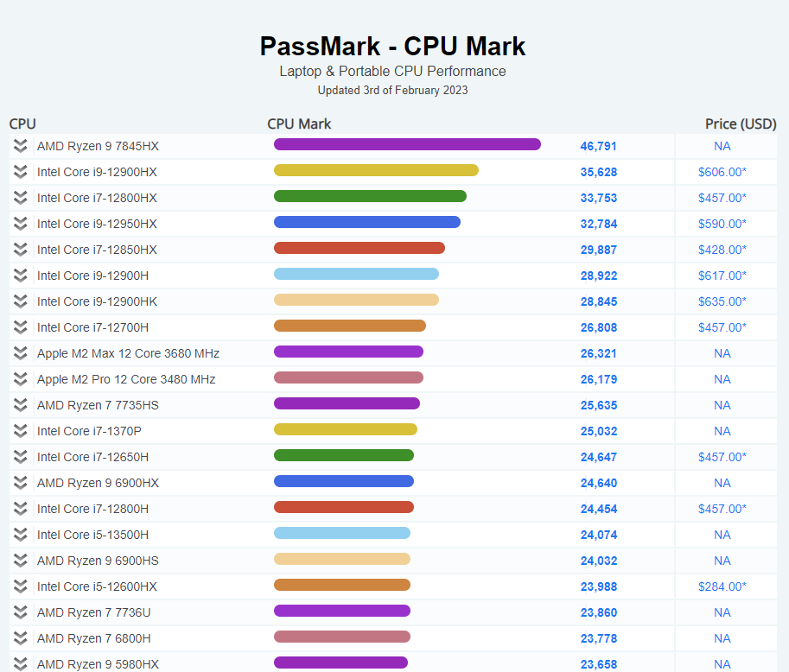
Task: Expand the Intel Core i7-12700H row chevron
Action: (x=20, y=327)
